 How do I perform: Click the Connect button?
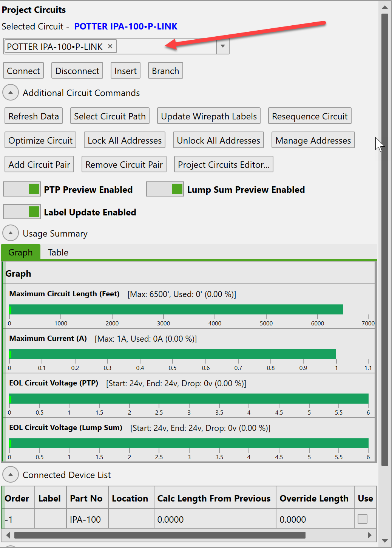click(23, 71)
